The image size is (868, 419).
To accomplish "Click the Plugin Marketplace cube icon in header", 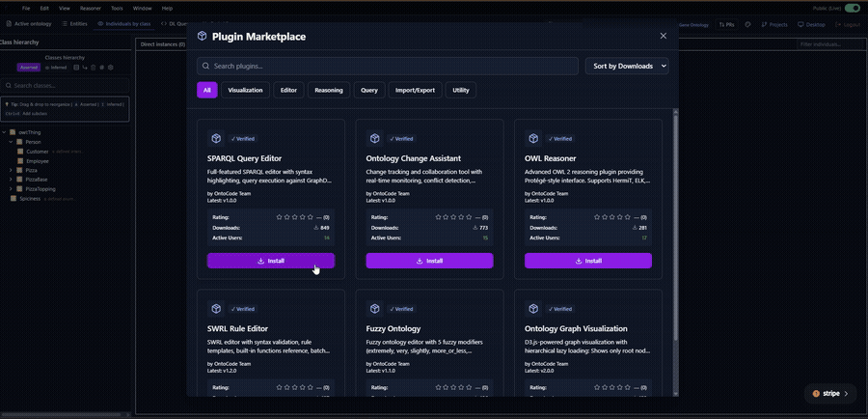I will 203,37.
